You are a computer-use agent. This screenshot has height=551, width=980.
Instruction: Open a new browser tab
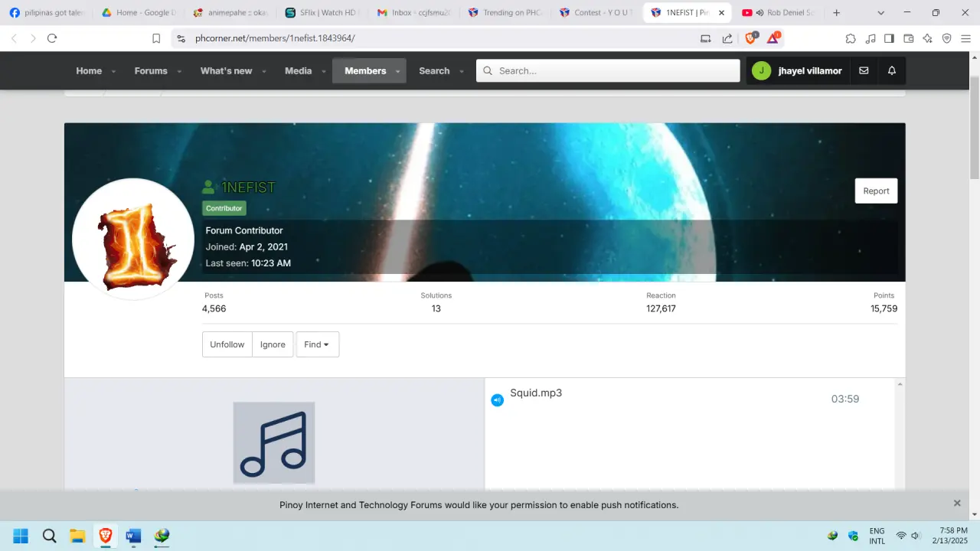(837, 13)
